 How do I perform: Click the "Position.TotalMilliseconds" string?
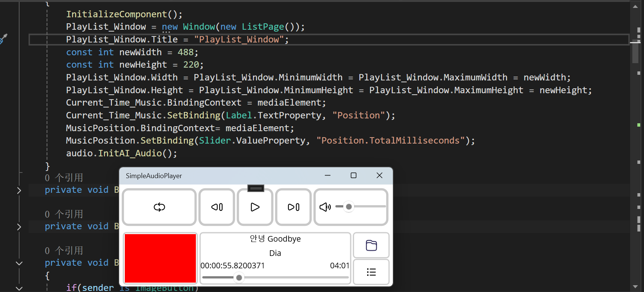(391, 141)
